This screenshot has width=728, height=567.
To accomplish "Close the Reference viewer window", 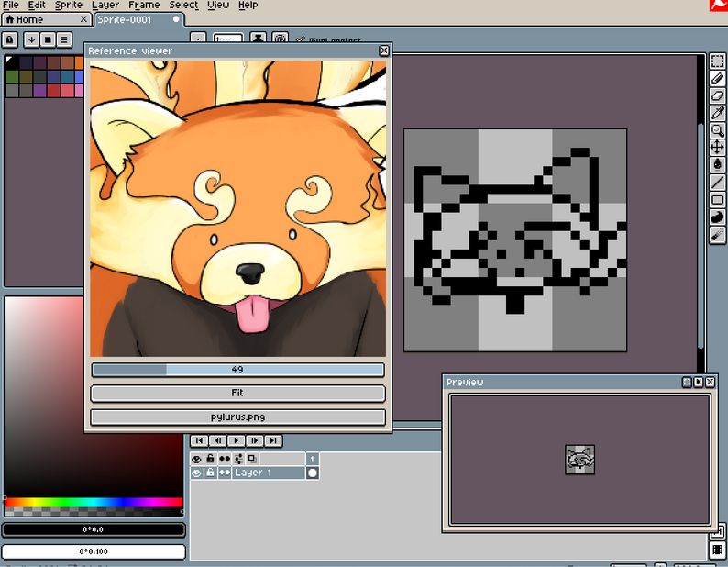I will pos(384,50).
